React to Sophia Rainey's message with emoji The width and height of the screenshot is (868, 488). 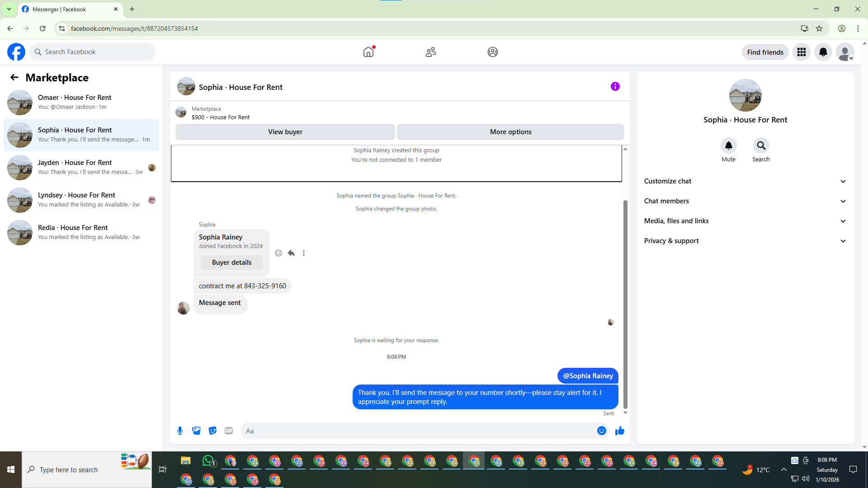click(x=278, y=253)
